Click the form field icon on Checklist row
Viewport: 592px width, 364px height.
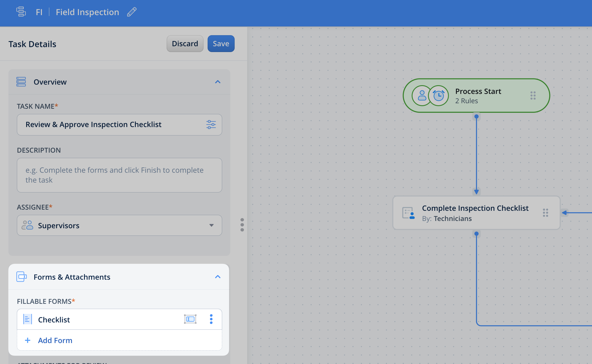point(190,319)
